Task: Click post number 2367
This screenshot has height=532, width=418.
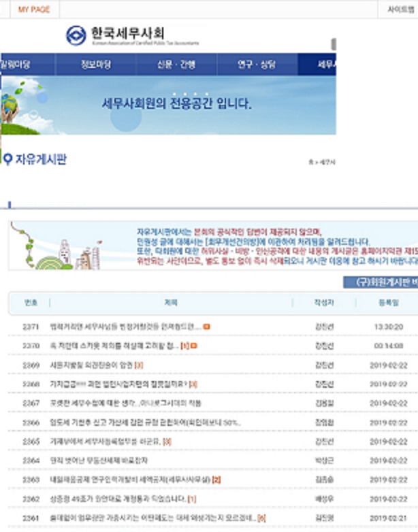Action: [31, 403]
